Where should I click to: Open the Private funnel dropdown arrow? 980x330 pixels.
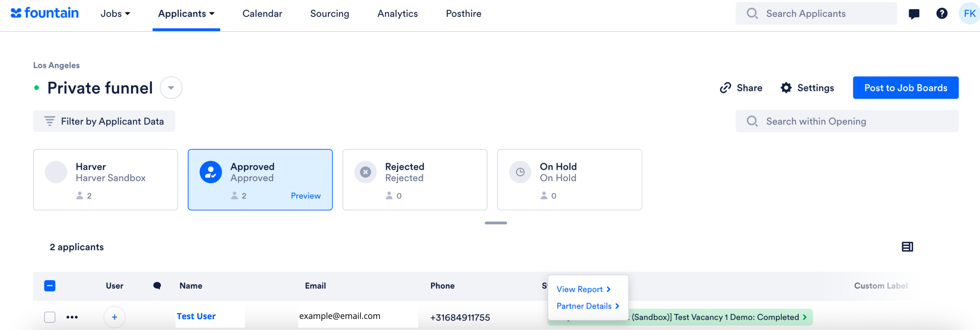point(171,88)
